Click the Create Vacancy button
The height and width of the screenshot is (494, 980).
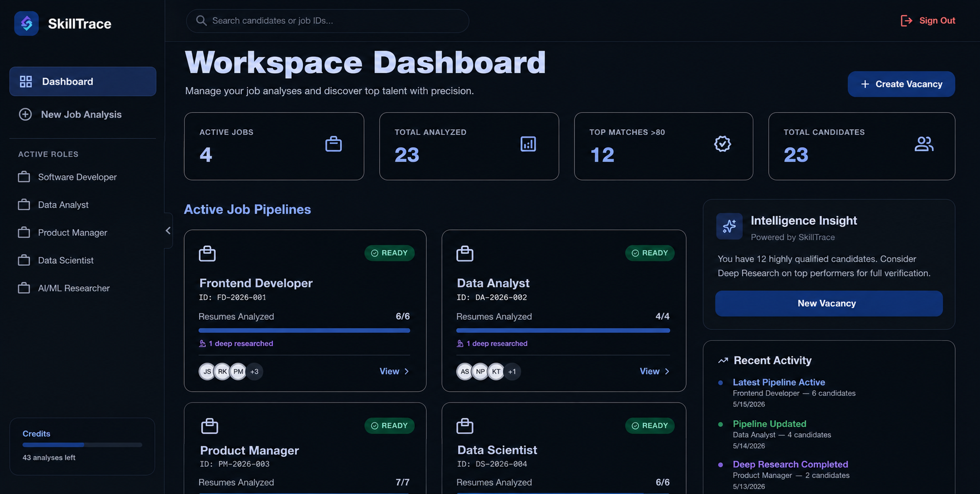(x=901, y=84)
